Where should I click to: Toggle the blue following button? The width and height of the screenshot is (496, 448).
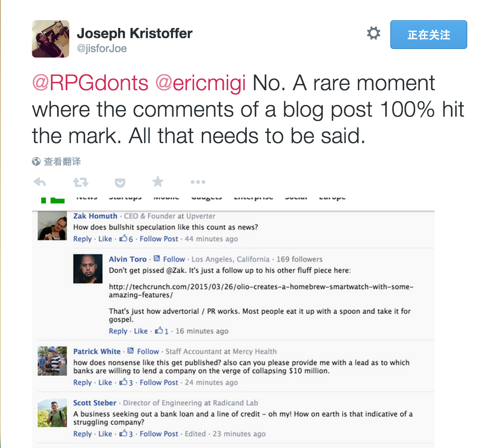tap(428, 35)
